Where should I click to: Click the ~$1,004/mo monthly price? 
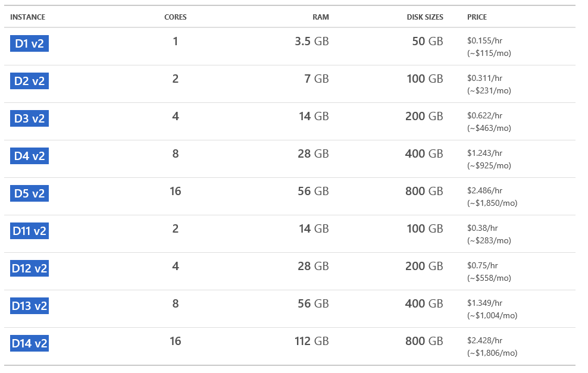click(492, 315)
